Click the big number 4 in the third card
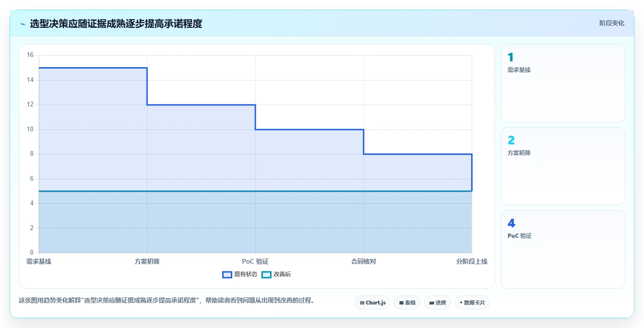 511,223
